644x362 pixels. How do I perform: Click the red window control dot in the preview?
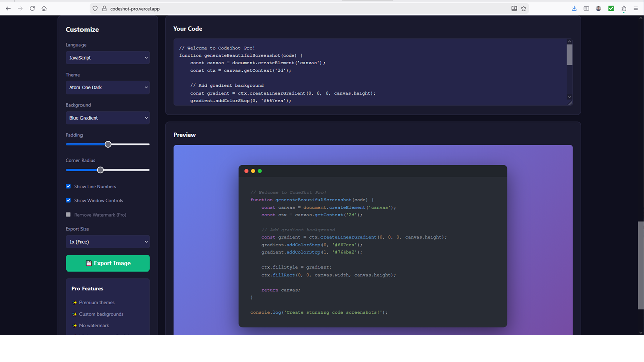246,171
